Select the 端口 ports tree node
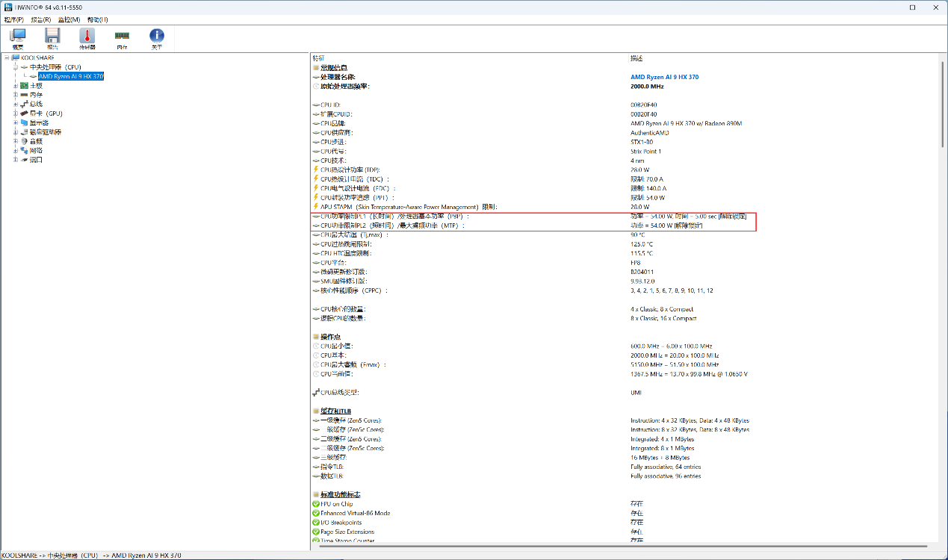Screen dimensions: 948x560 pyautogui.click(x=36, y=160)
